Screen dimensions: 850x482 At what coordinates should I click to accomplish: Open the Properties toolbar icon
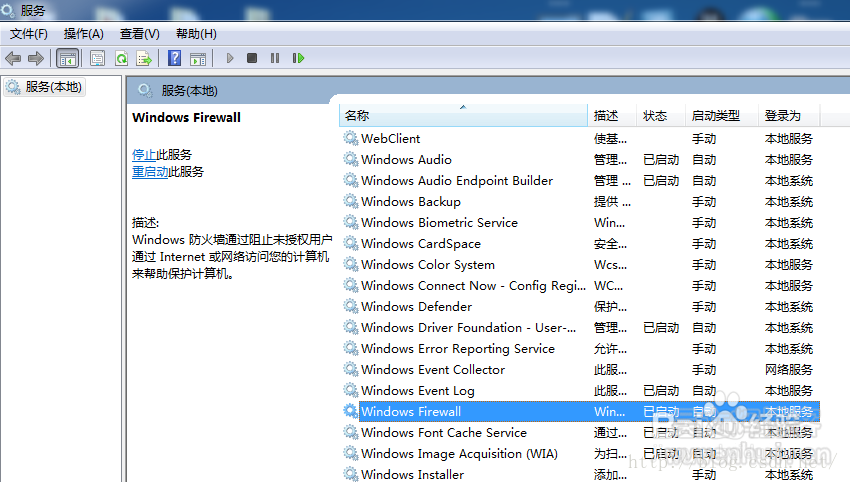click(97, 58)
